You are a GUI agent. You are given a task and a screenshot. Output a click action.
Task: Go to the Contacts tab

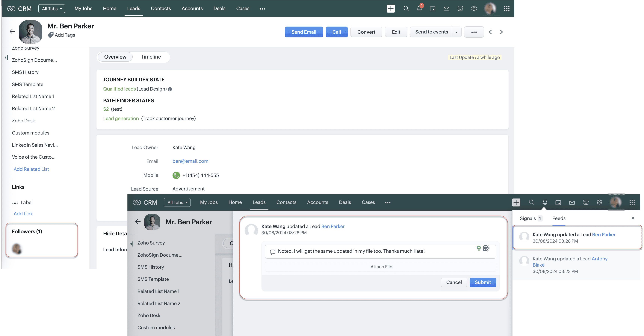point(161,8)
